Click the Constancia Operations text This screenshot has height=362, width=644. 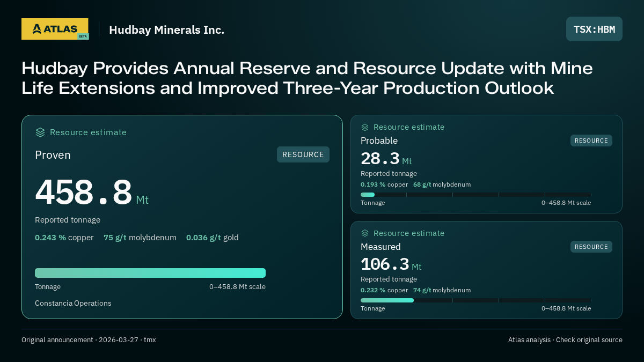pyautogui.click(x=73, y=304)
